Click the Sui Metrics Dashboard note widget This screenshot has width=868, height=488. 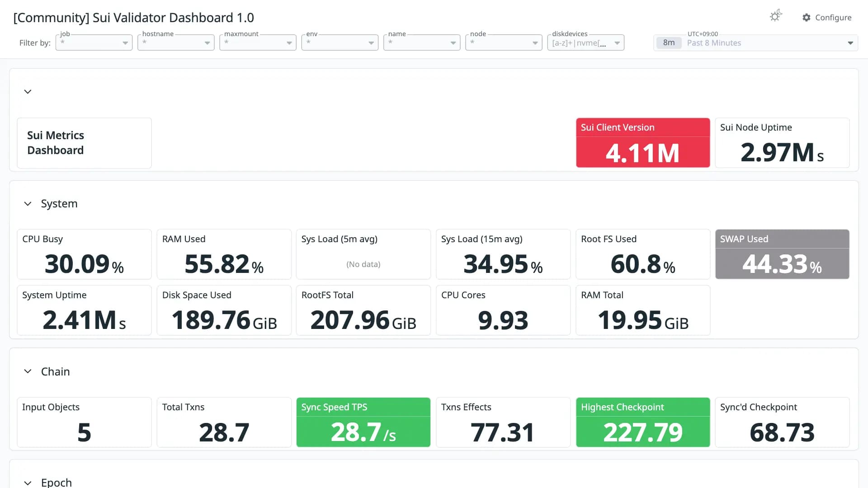pos(85,143)
